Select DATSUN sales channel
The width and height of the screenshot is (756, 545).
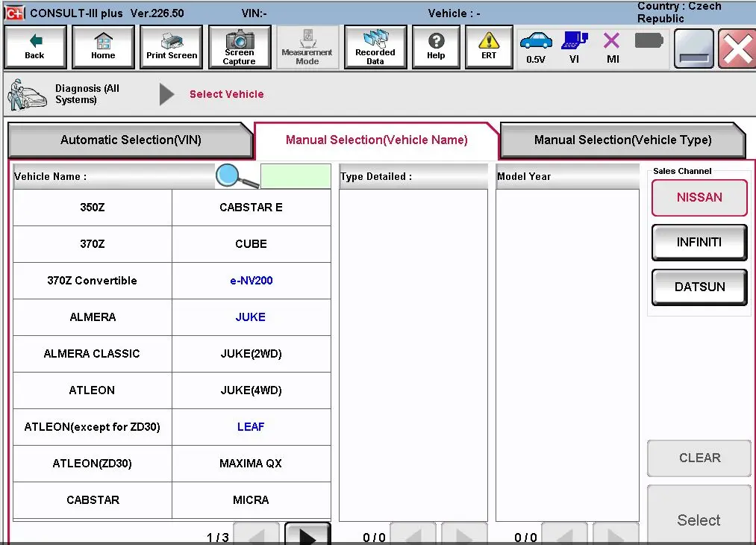(699, 287)
